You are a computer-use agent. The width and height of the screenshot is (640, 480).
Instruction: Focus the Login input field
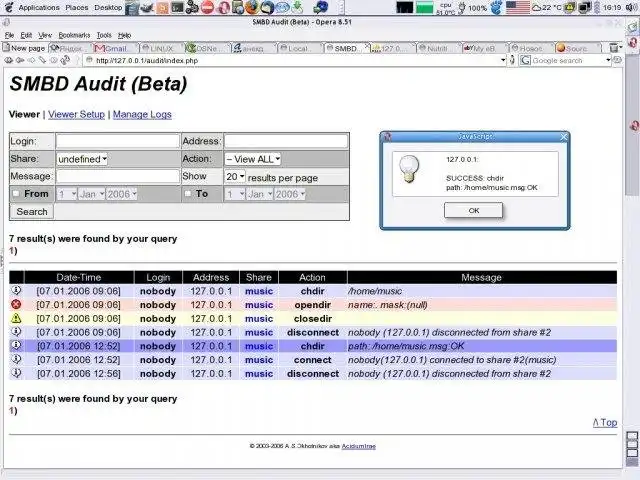click(x=118, y=141)
